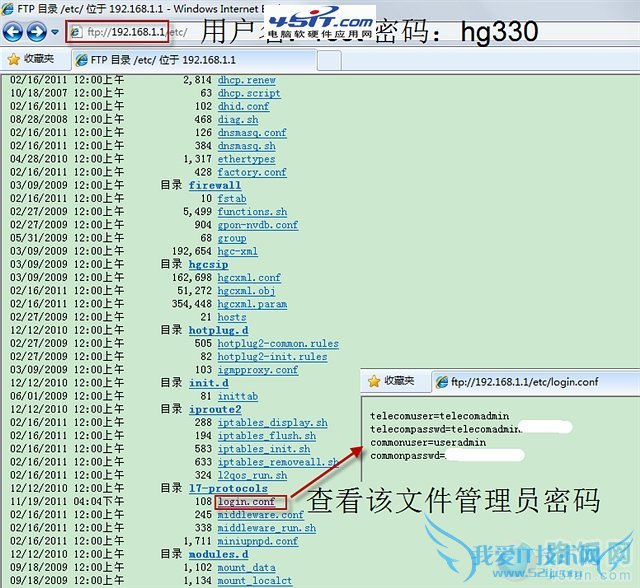
Task: Open the iptables_removeall.sh file link
Action: 278,462
